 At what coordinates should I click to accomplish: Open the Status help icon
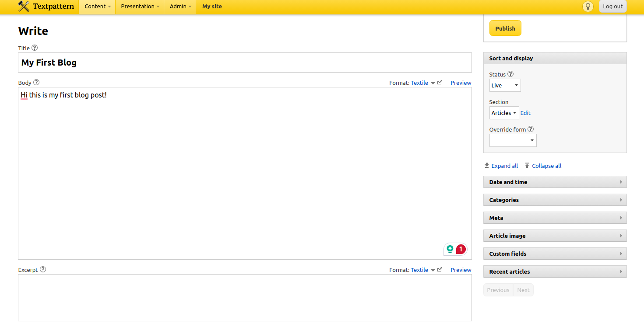pyautogui.click(x=510, y=74)
